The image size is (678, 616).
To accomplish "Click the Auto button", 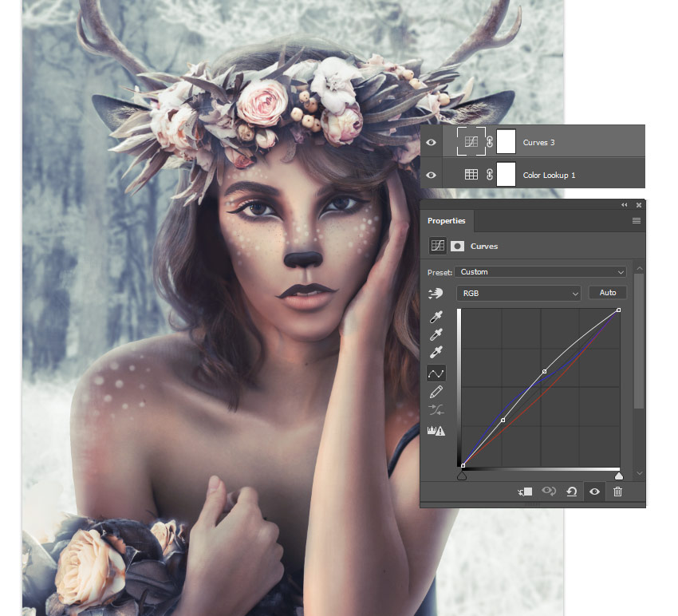I will (608, 293).
